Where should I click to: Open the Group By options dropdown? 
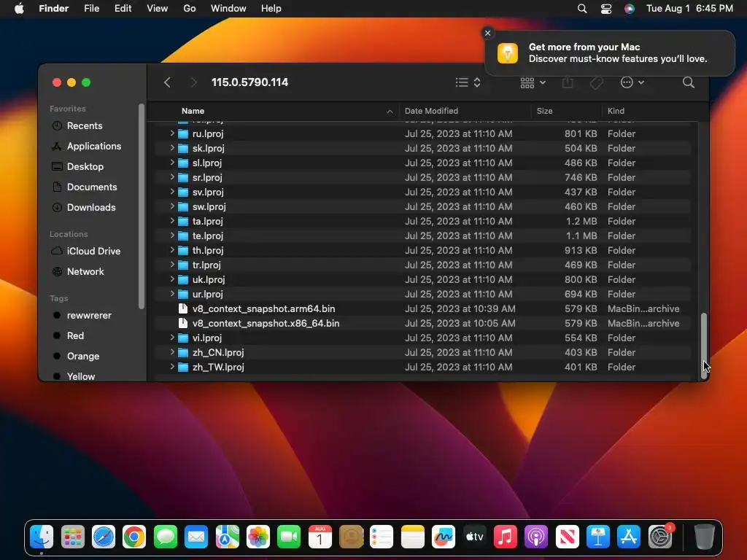coord(533,83)
